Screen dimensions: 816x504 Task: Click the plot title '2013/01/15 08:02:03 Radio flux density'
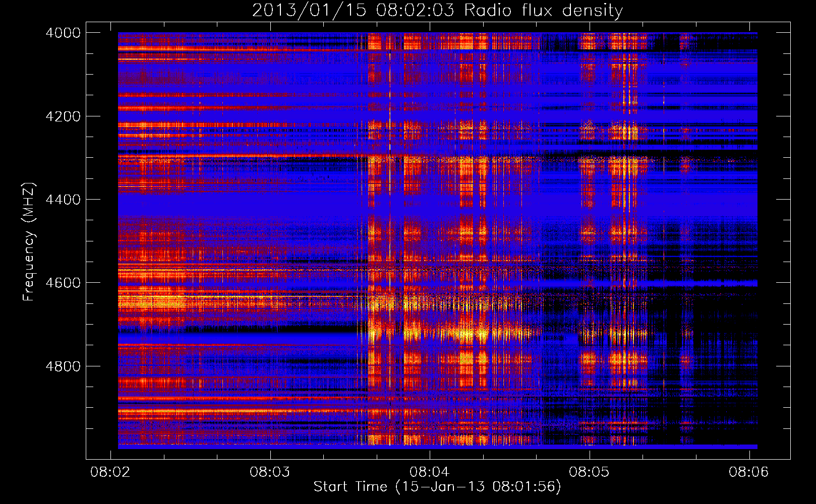point(437,10)
